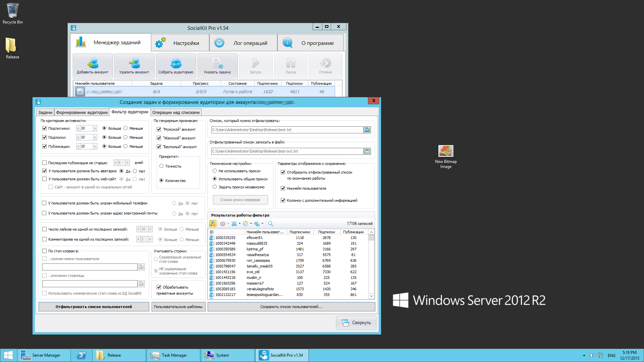The height and width of the screenshot is (362, 644).
Task: Select New Bitmap Image desktop icon
Action: tap(446, 157)
